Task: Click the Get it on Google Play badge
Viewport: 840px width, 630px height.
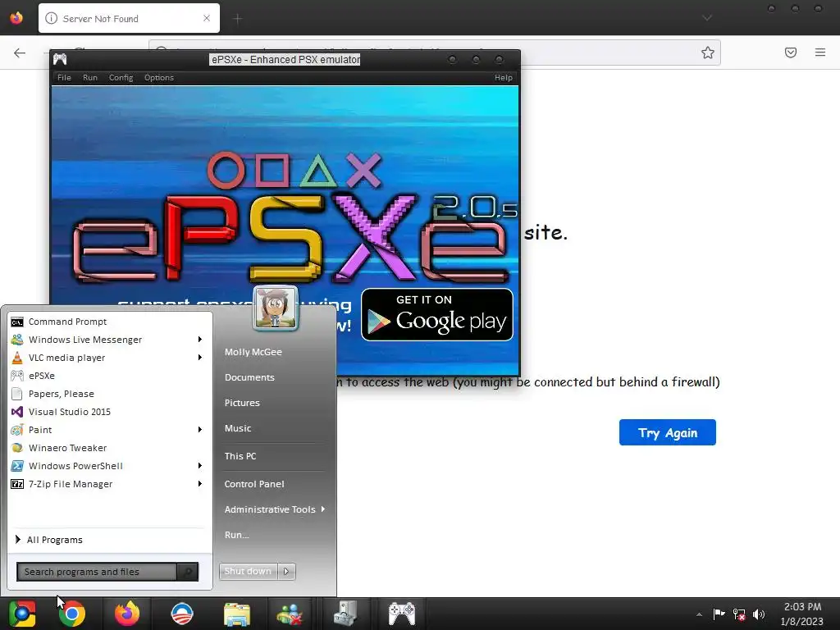Action: [437, 315]
